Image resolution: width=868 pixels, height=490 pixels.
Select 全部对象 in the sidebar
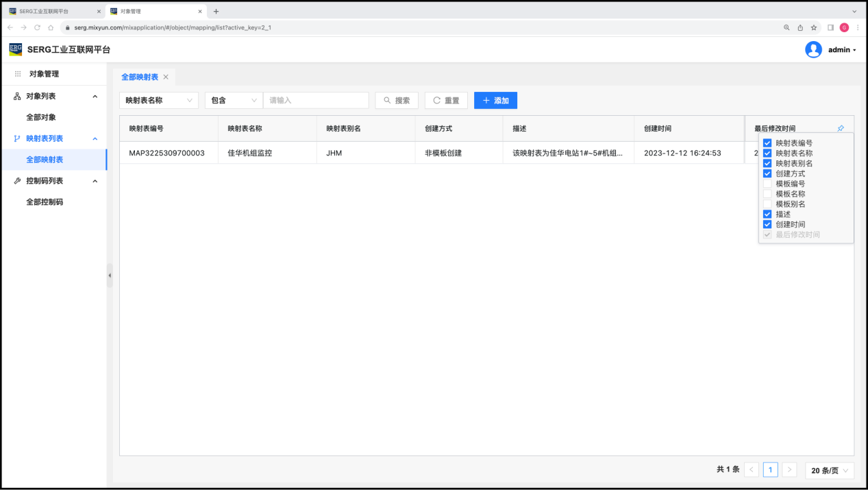(41, 117)
